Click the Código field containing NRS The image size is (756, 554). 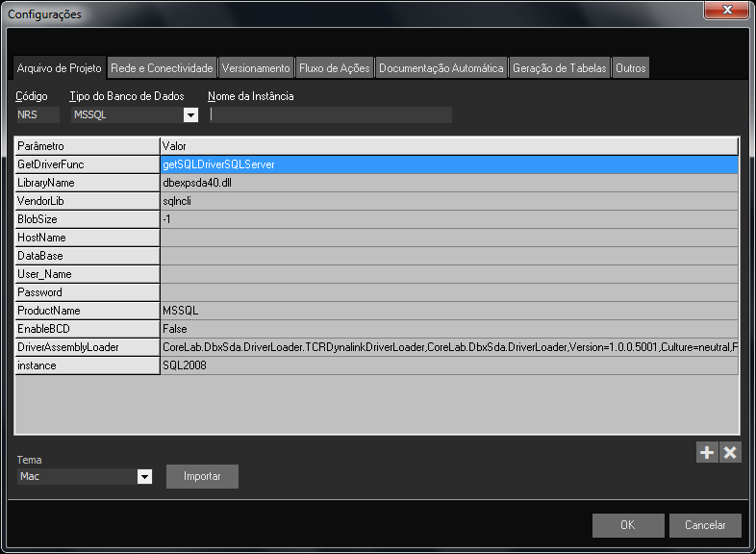[x=37, y=115]
